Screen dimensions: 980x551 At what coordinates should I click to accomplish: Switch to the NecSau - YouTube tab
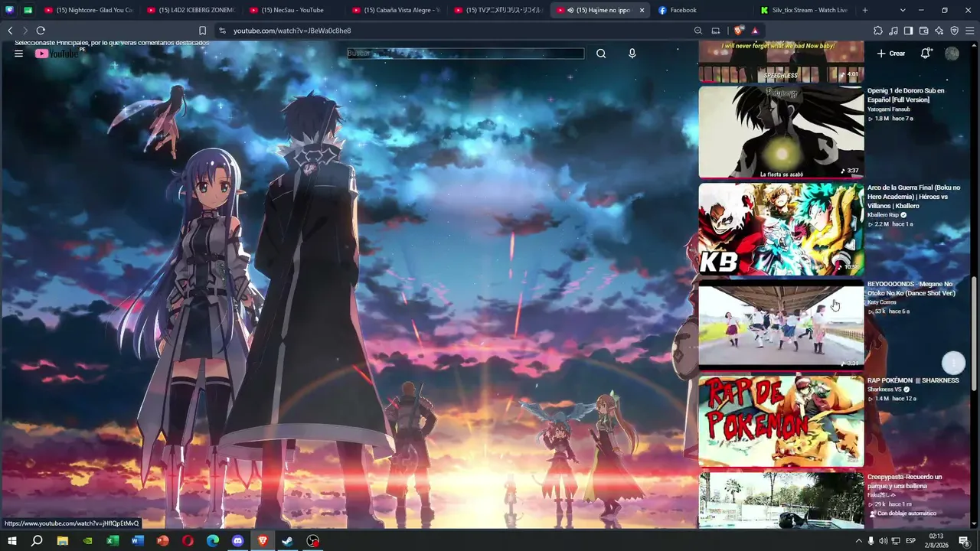[294, 10]
